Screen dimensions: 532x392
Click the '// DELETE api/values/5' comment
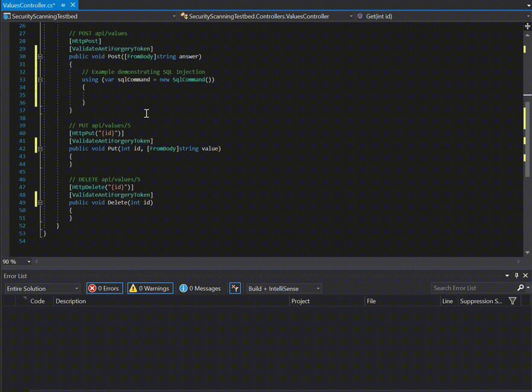click(105, 179)
